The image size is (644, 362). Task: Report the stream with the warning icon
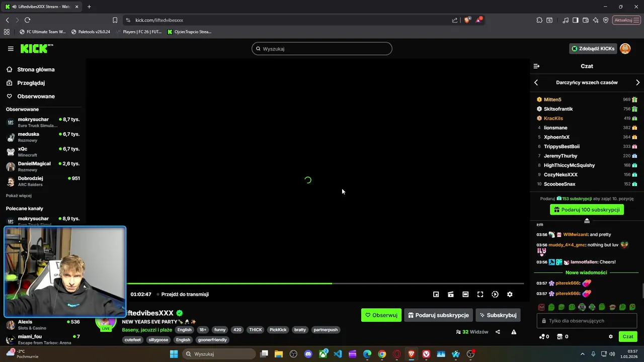click(514, 332)
